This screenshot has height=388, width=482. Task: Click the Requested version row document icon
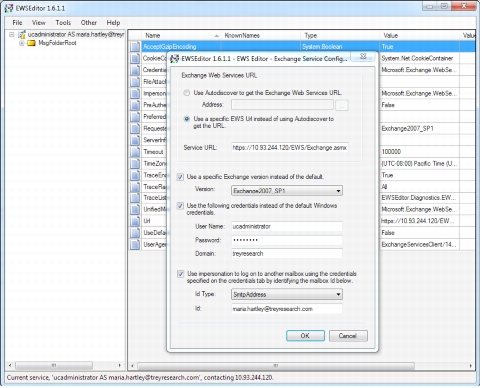click(135, 128)
